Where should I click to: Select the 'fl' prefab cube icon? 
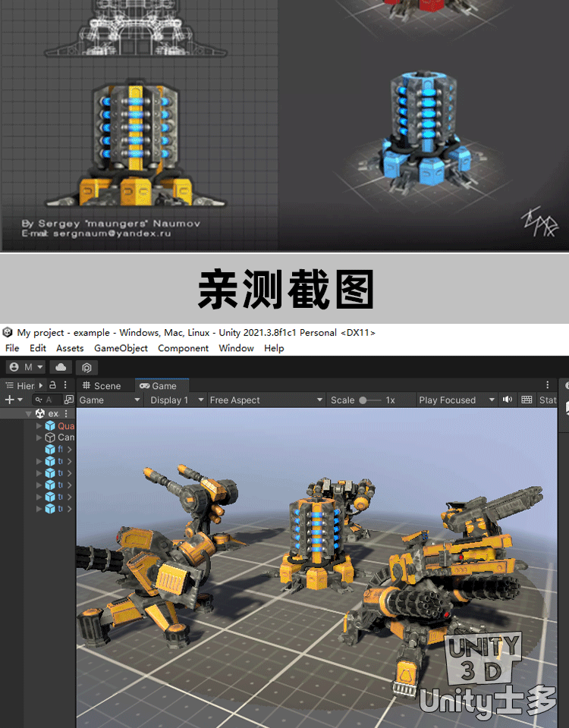click(x=50, y=450)
